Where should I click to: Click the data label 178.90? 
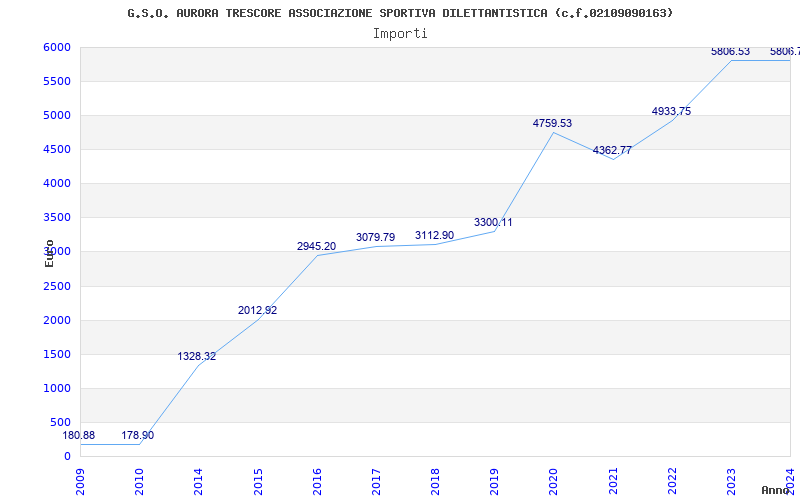(x=137, y=436)
